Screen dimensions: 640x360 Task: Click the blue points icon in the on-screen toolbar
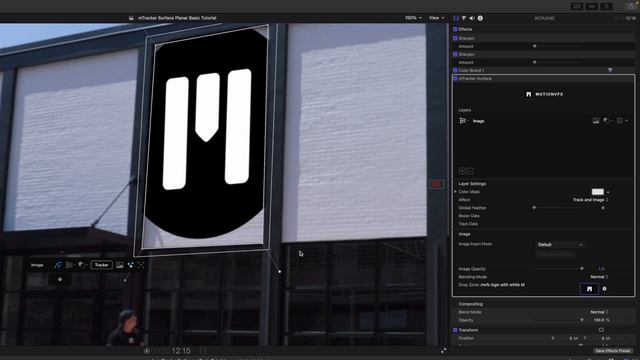pyautogui.click(x=130, y=265)
